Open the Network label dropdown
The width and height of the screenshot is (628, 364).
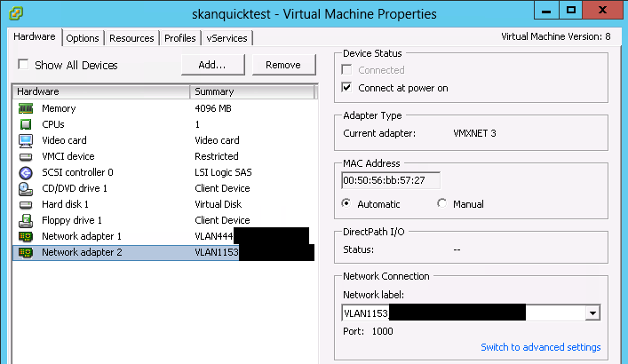click(x=592, y=313)
